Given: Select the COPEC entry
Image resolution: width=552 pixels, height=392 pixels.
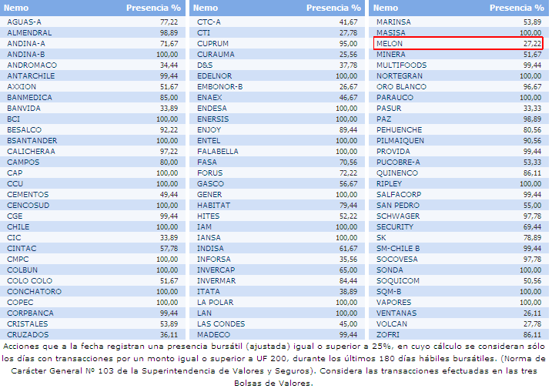Looking at the screenshot, I should pos(20,303).
